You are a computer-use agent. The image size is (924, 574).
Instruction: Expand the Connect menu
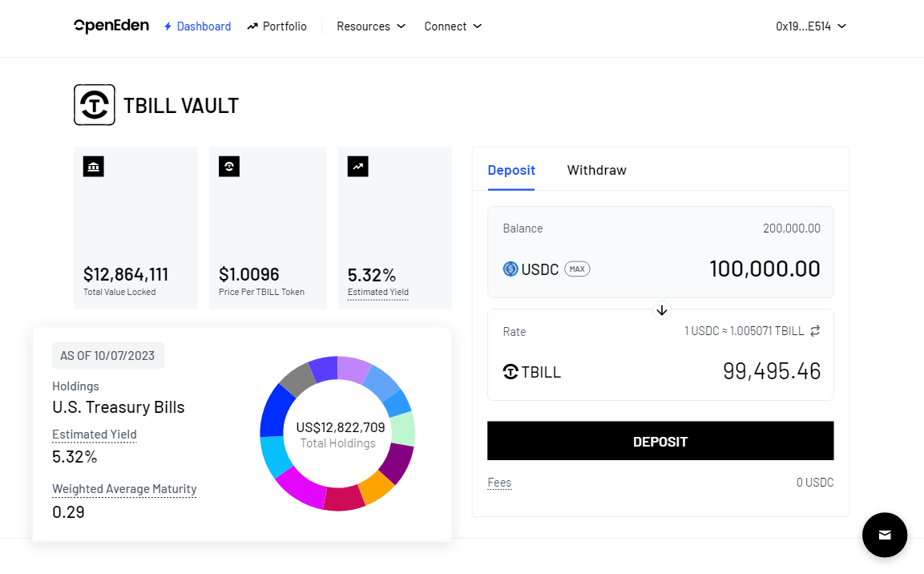pyautogui.click(x=453, y=26)
